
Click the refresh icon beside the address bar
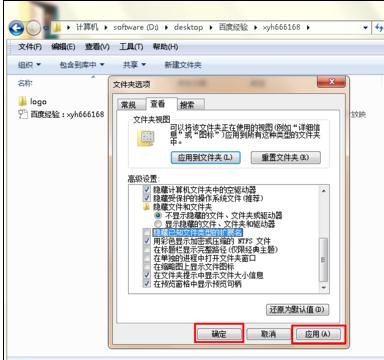click(379, 28)
